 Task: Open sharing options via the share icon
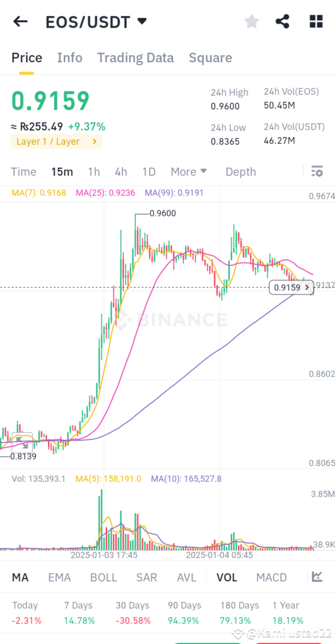(x=282, y=21)
